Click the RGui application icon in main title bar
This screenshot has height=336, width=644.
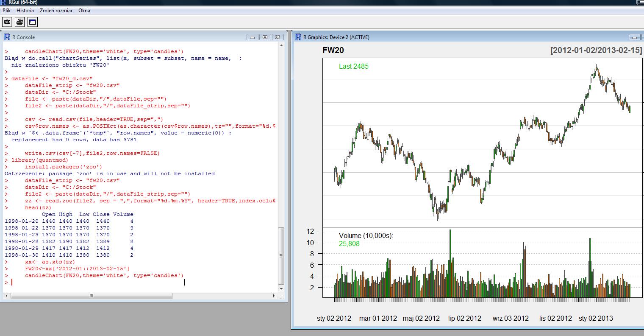click(3, 2)
